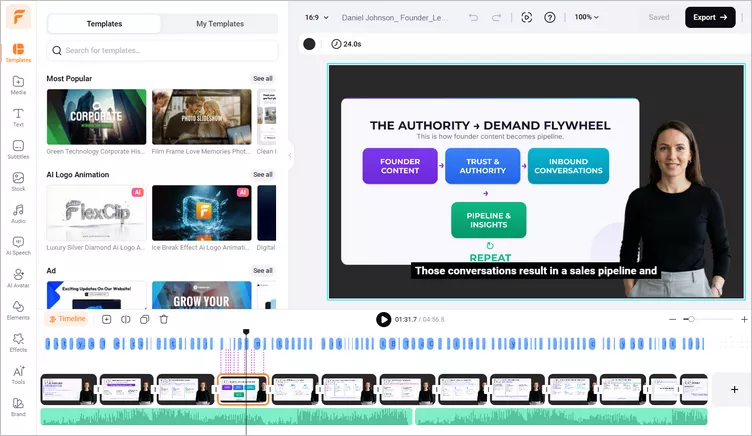Click the screen record icon in top bar
This screenshot has width=752, height=436.
click(x=527, y=17)
